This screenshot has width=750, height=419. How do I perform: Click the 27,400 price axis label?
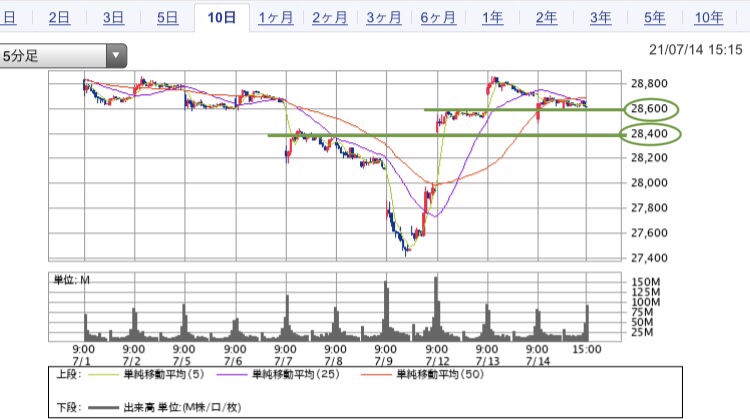coord(649,258)
